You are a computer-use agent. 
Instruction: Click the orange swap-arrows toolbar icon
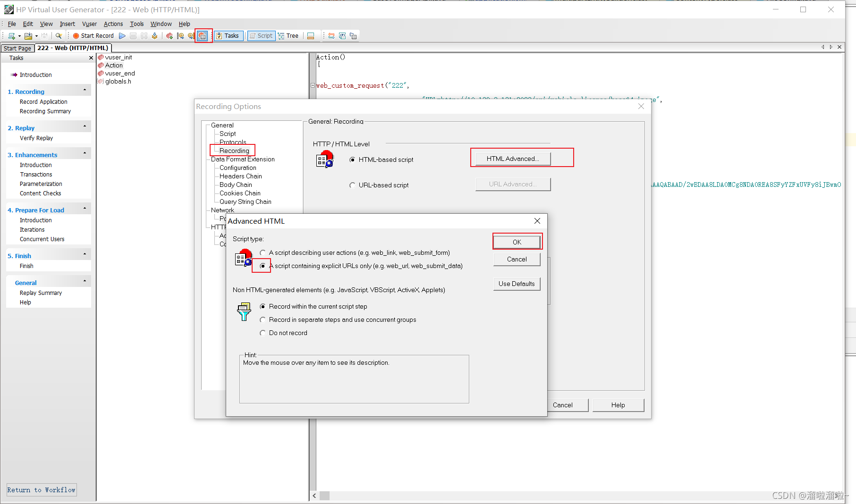331,36
